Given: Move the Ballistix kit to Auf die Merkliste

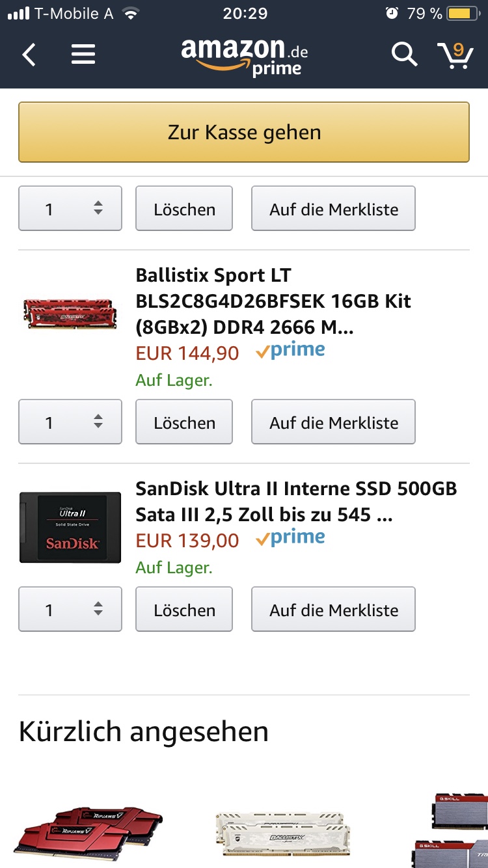Looking at the screenshot, I should (x=333, y=422).
